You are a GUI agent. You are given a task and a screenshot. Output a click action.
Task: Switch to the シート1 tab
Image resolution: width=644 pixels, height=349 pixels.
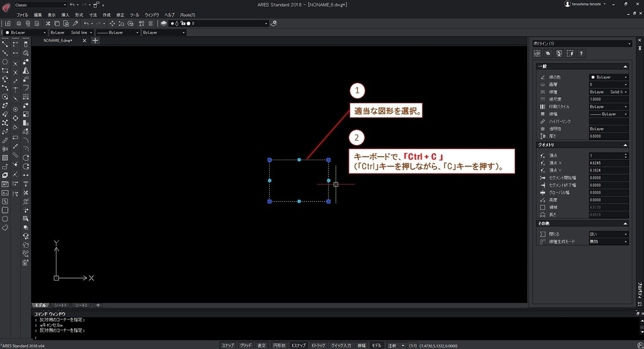pyautogui.click(x=60, y=305)
